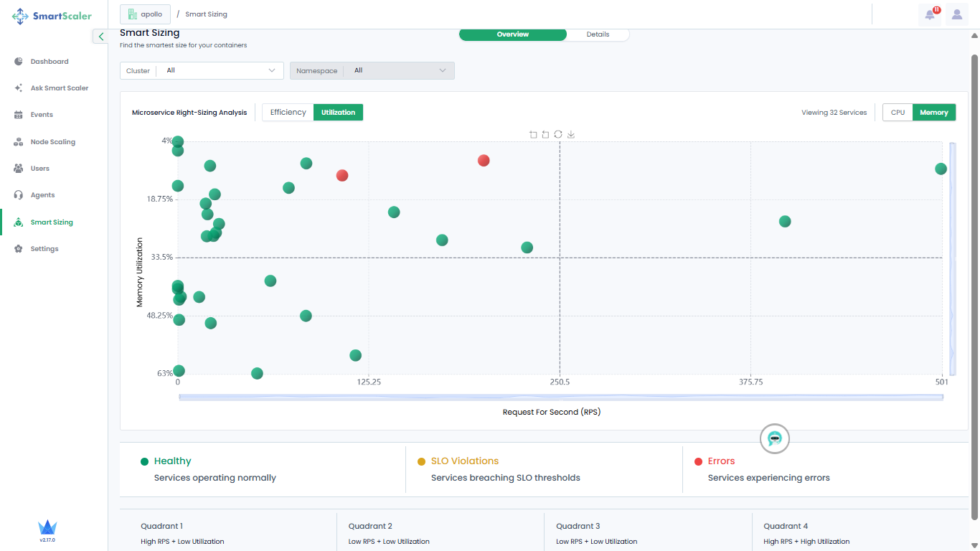The width and height of the screenshot is (980, 551).
Task: Go to Ask Smart Scaler
Action: pos(60,88)
